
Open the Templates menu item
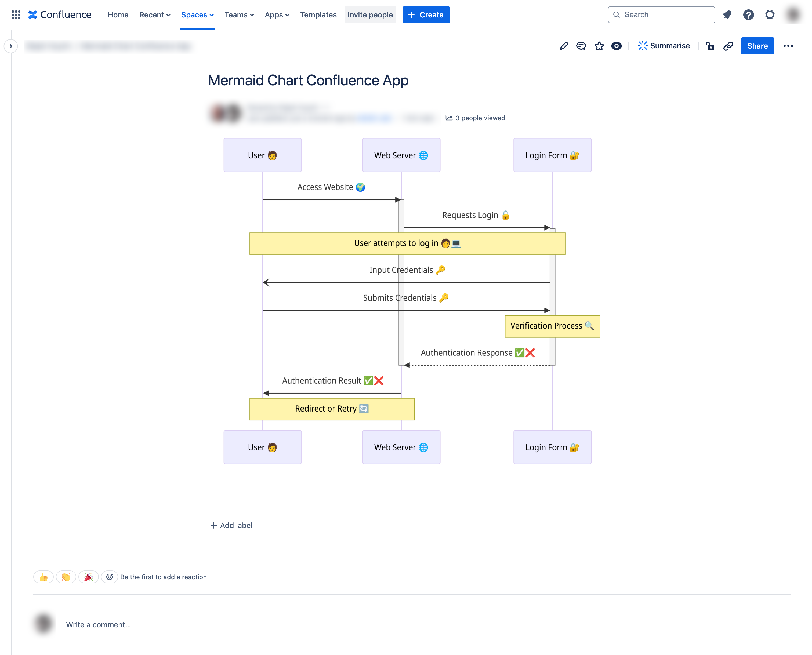[318, 15]
